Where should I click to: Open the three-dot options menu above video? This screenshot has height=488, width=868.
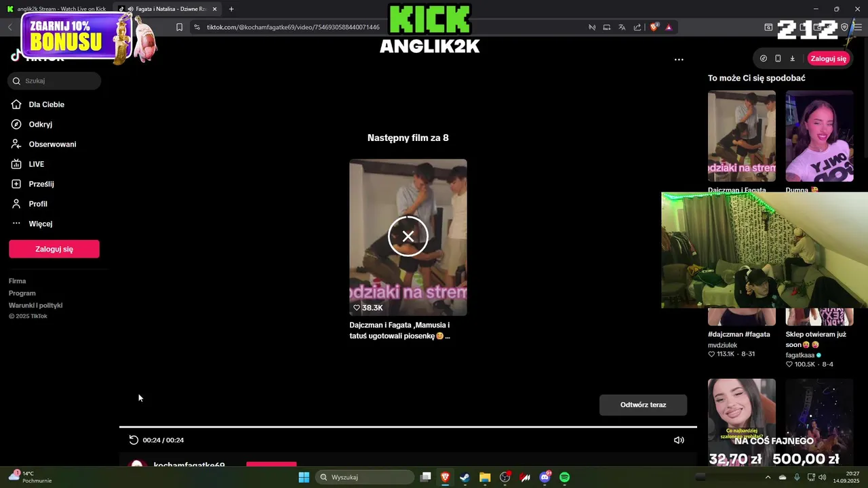679,60
